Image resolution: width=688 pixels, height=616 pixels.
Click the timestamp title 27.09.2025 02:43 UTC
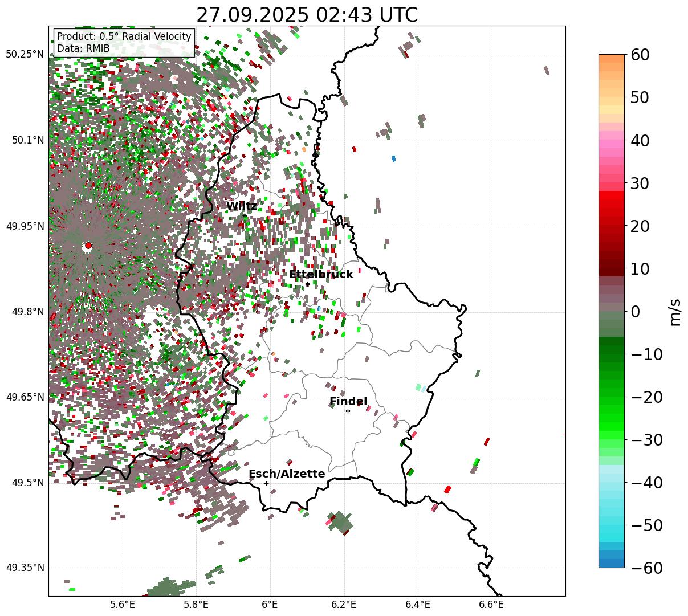307,14
